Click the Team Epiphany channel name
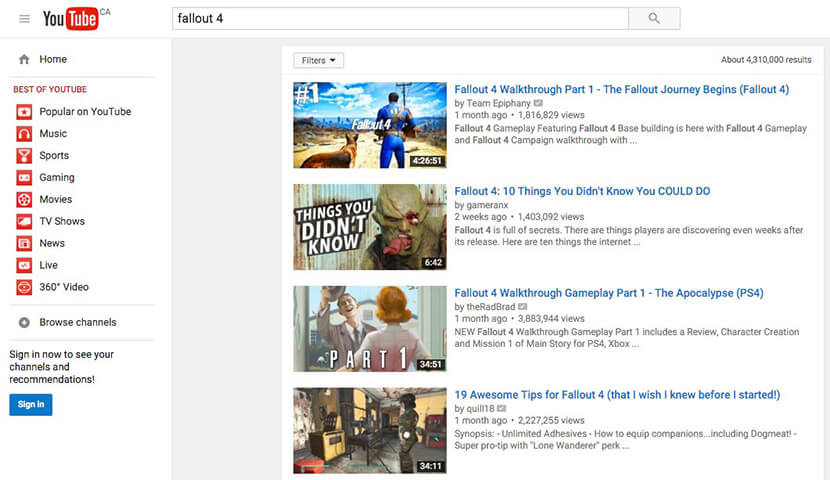Image resolution: width=830 pixels, height=480 pixels. click(x=498, y=103)
